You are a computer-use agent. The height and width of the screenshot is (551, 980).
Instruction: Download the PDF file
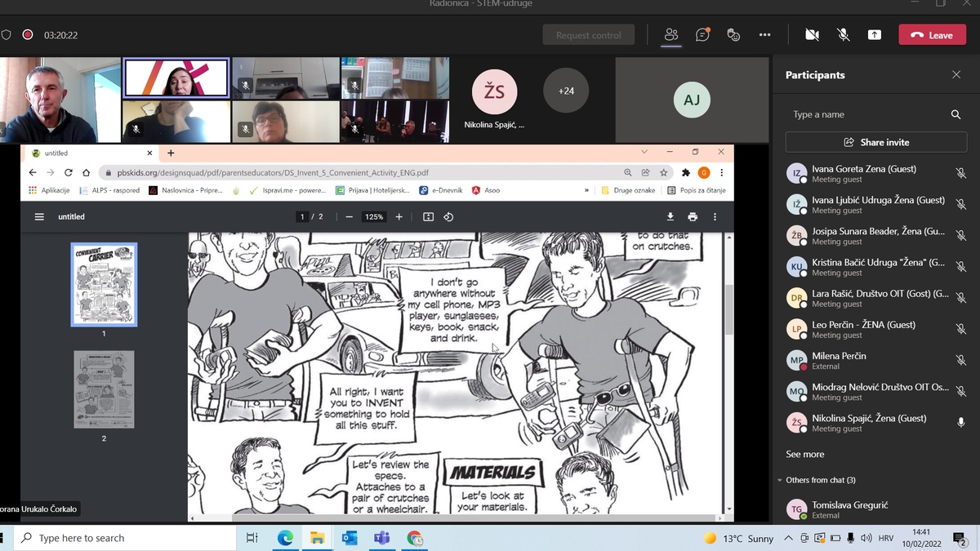pyautogui.click(x=670, y=216)
